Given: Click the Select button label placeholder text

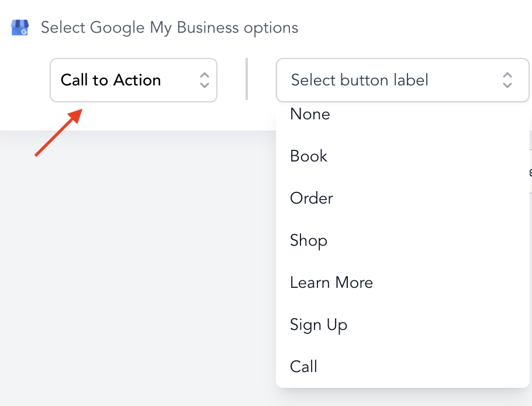Looking at the screenshot, I should [x=360, y=80].
